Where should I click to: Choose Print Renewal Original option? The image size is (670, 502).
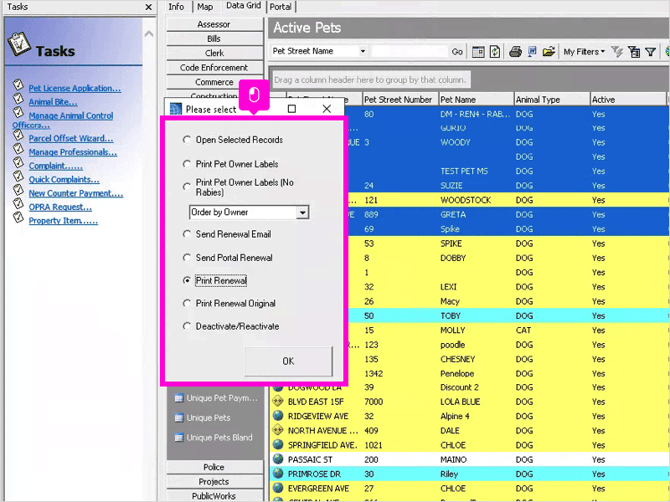click(x=187, y=303)
